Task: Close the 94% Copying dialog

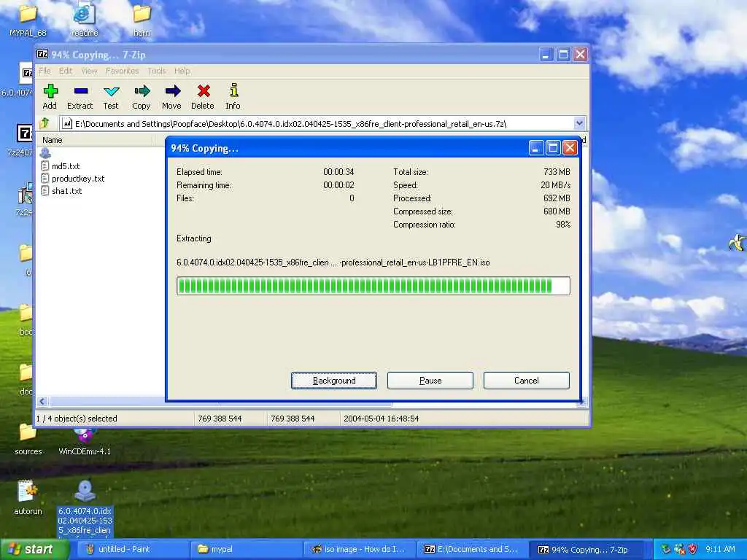Action: [570, 148]
